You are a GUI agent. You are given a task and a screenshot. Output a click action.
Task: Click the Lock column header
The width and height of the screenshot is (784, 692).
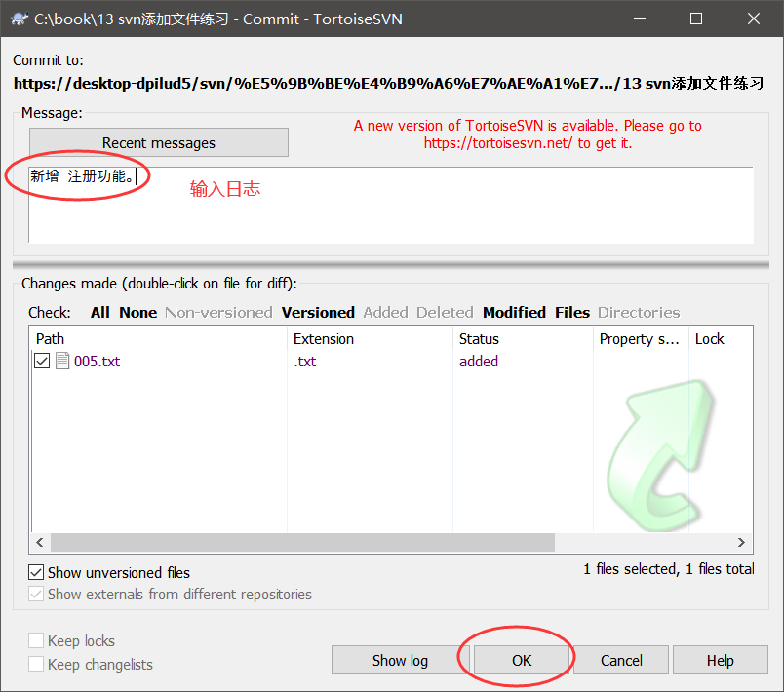pyautogui.click(x=721, y=339)
